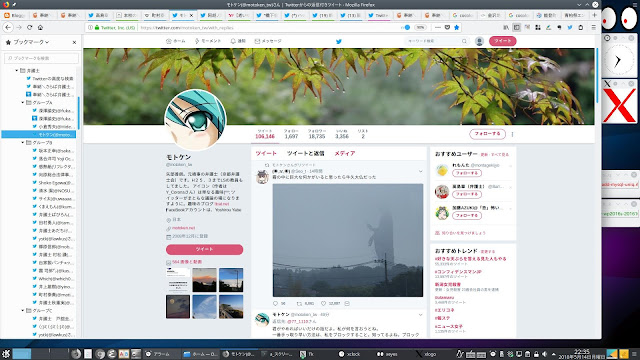Click the フォローする button on the profile
Image resolution: width=640 pixels, height=360 pixels.
click(x=487, y=134)
